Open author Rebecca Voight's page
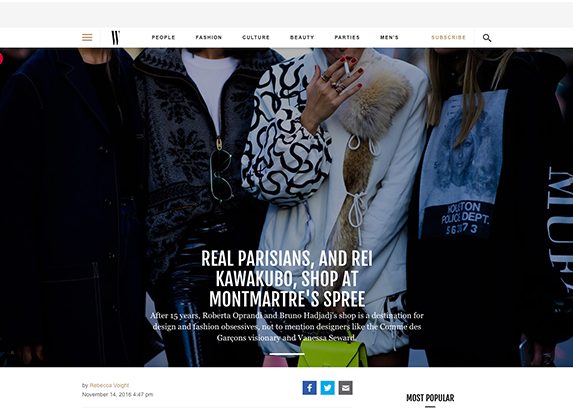 coord(109,385)
